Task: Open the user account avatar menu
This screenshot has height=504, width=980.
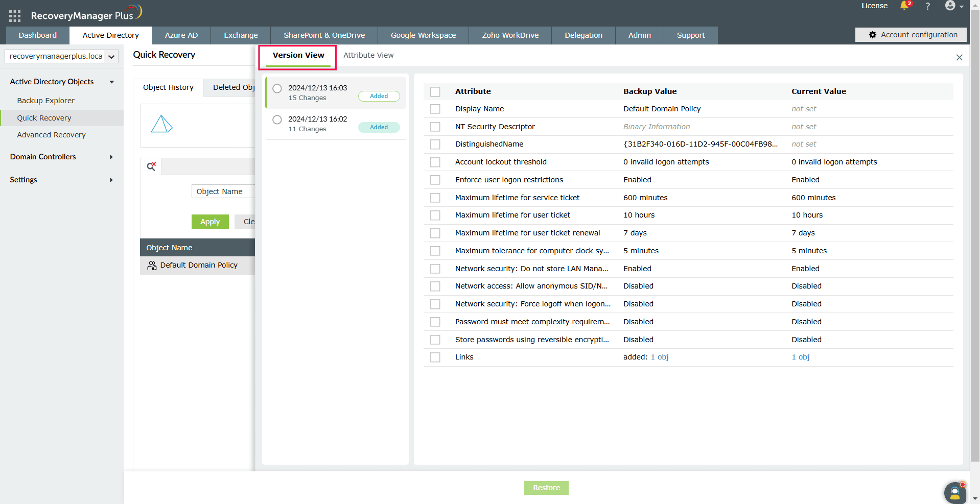Action: (954, 6)
